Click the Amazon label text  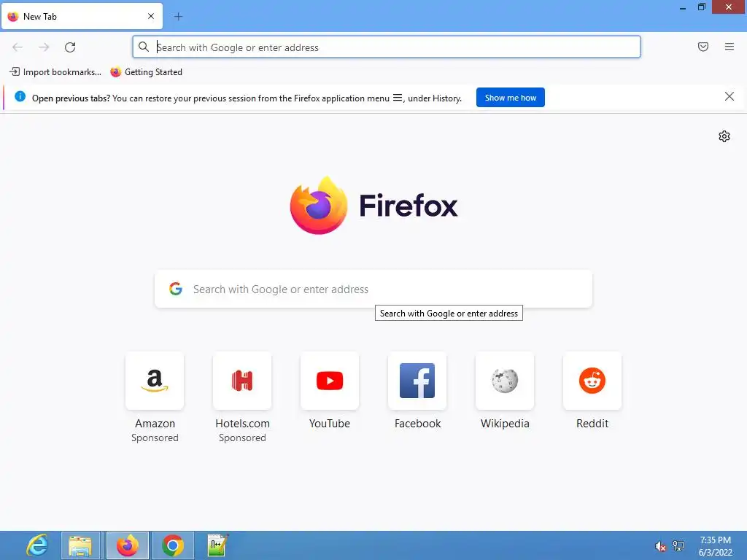155,424
